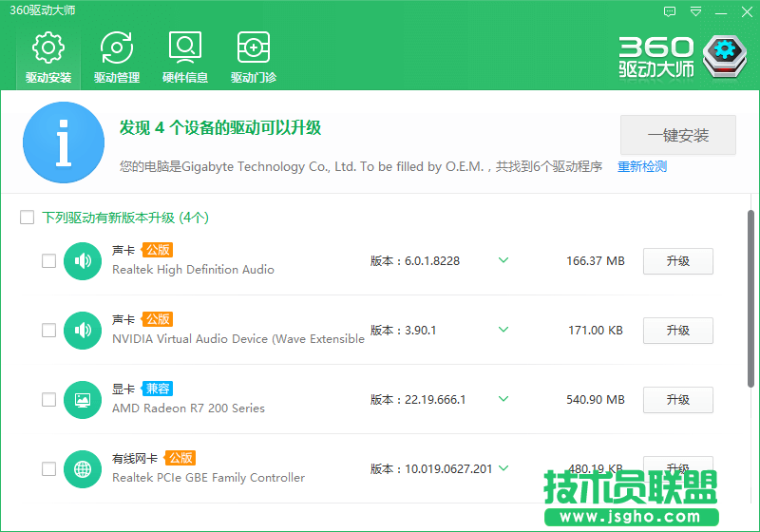The width and height of the screenshot is (760, 532).
Task: Expand version dropdown for 3.90.1
Action: [503, 330]
